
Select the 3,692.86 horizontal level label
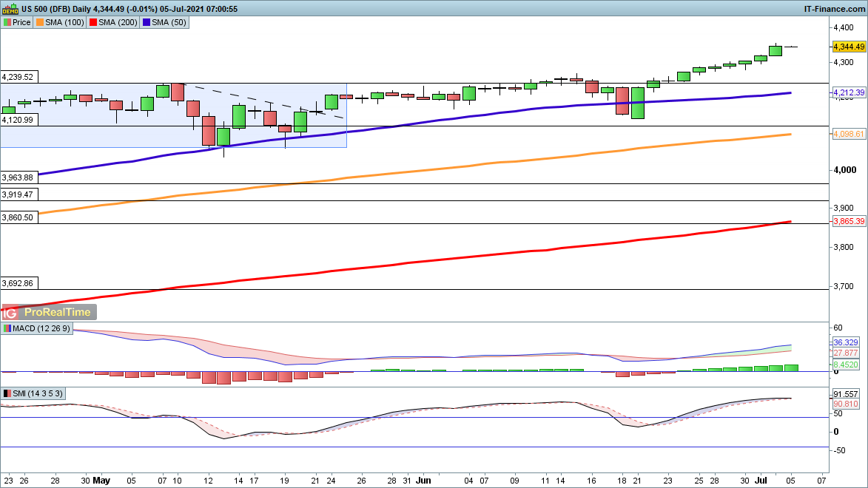[x=18, y=283]
